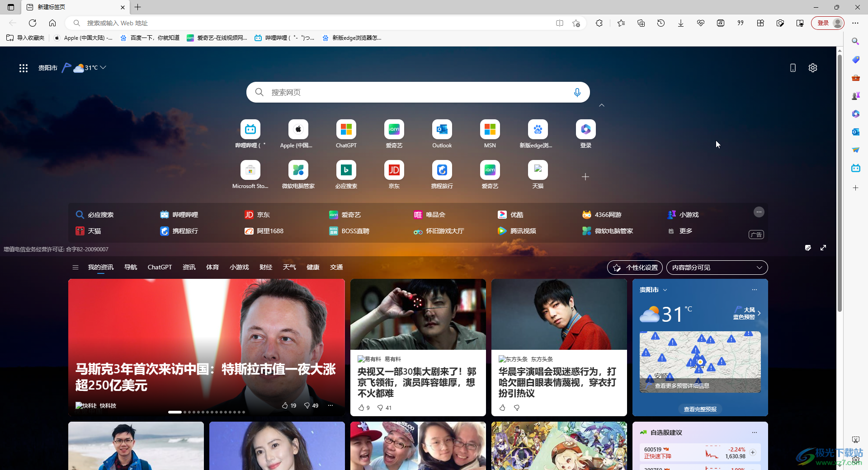868x470 pixels.
Task: Select the ChatGPT feed tab
Action: coord(160,268)
